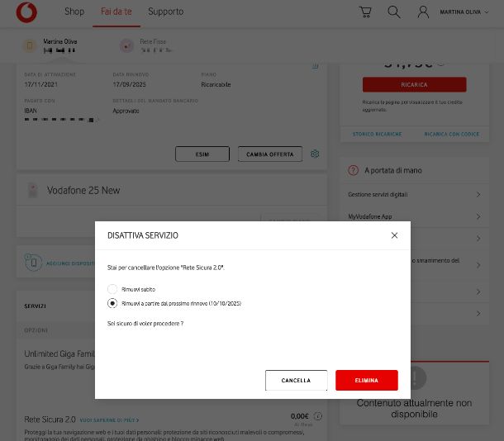Click the CAMBIA OFFERTA button
The image size is (504, 441).
270,154
